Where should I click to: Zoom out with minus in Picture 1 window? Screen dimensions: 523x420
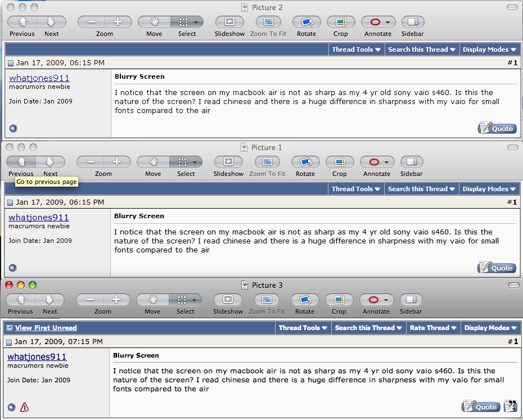[x=91, y=162]
